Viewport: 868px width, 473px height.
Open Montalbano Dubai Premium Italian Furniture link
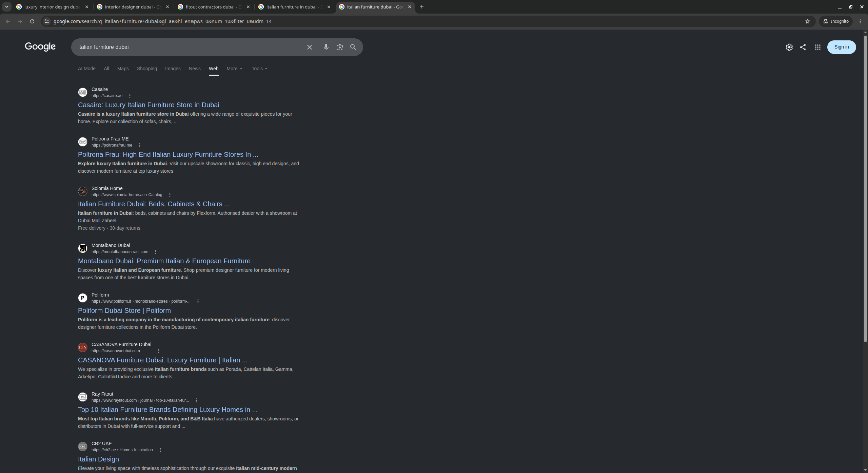[x=164, y=261]
